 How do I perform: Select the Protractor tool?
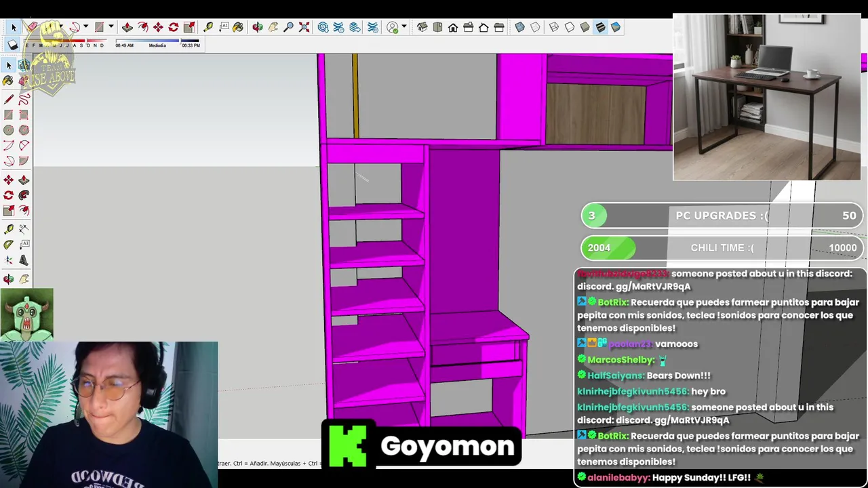point(9,244)
